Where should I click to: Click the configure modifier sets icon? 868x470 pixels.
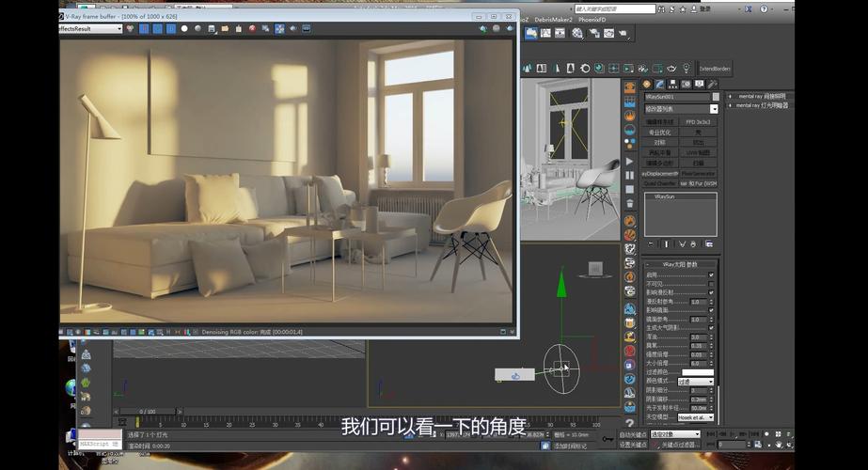[x=709, y=244]
